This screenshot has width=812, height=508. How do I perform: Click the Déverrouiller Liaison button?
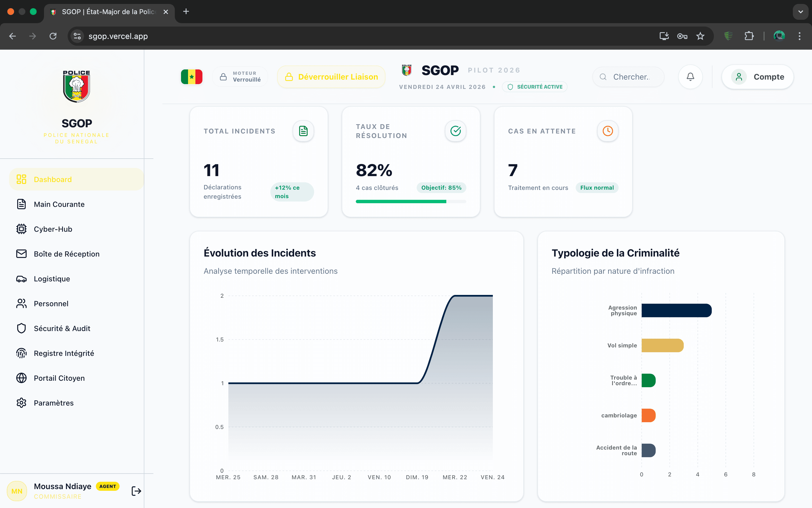[331, 77]
